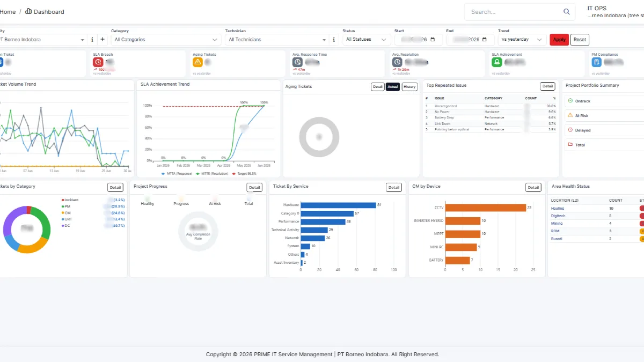Image resolution: width=644 pixels, height=362 pixels.
Task: Click the red SLA Breach clock icon
Action: pos(98,62)
